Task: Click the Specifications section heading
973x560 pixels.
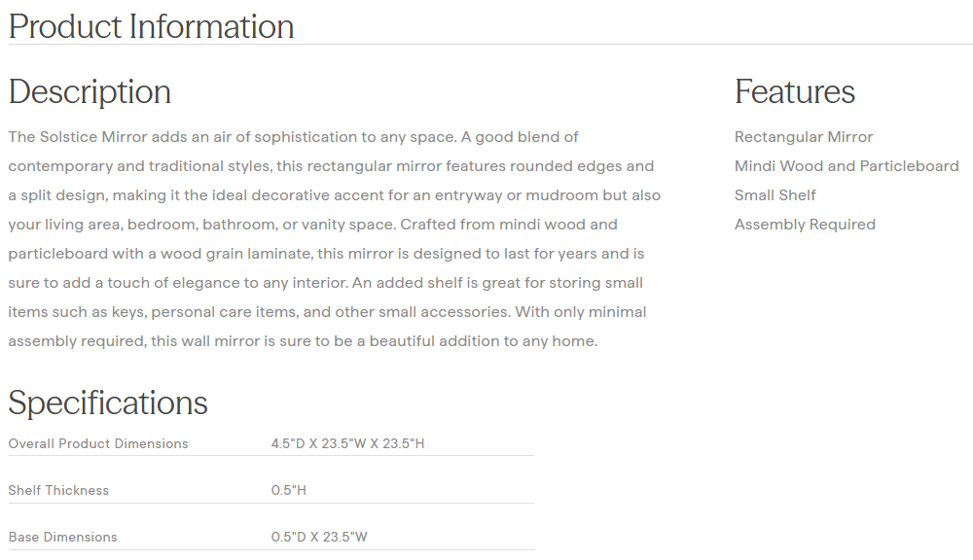Action: pyautogui.click(x=108, y=402)
